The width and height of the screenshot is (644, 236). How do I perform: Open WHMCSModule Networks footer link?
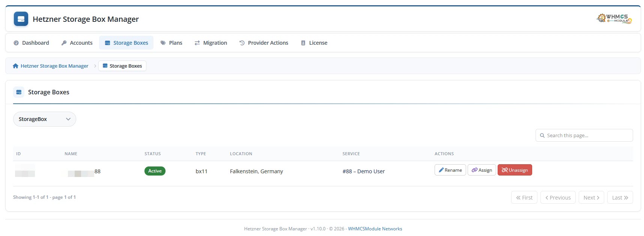375,228
